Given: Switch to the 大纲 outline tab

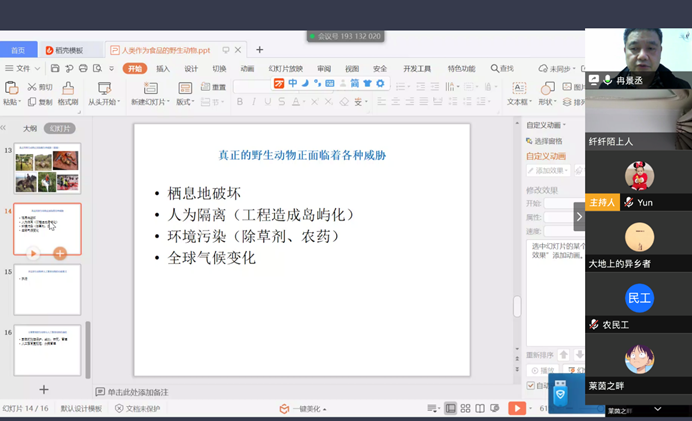Looking at the screenshot, I should [30, 128].
